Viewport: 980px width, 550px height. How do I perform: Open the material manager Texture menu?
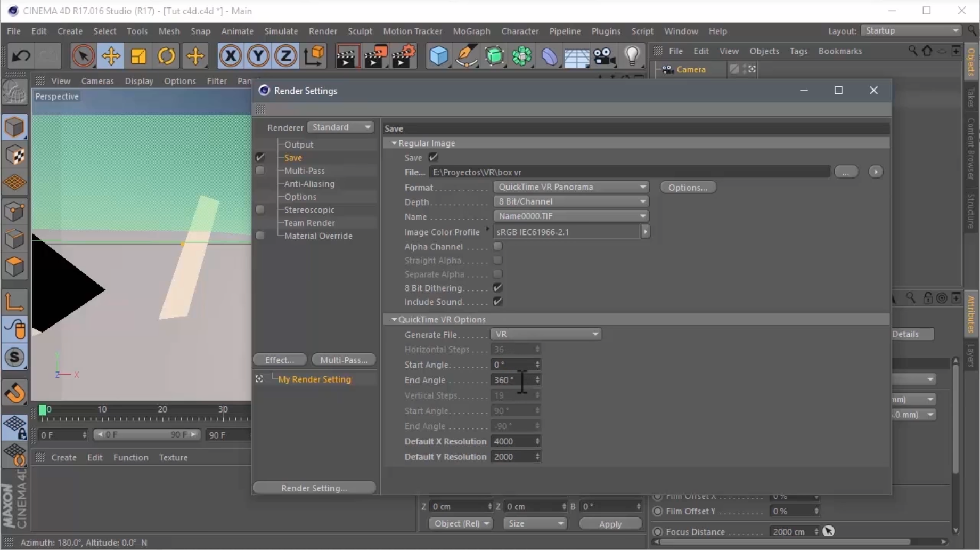point(173,457)
